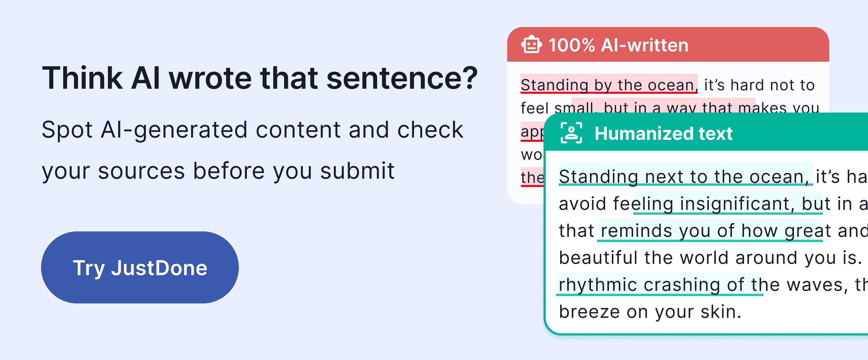Select the Humanized text green header
The image size is (868, 360).
pos(706,132)
